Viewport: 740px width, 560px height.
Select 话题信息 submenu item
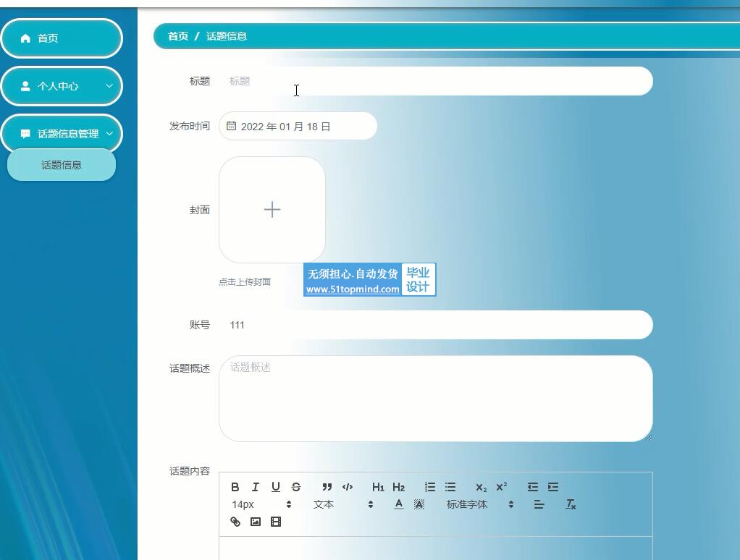click(62, 165)
